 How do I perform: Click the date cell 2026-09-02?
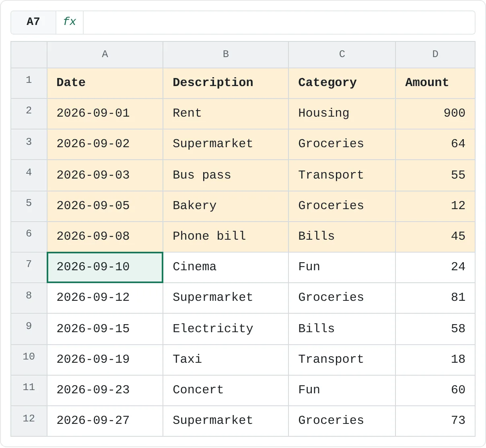pyautogui.click(x=105, y=144)
